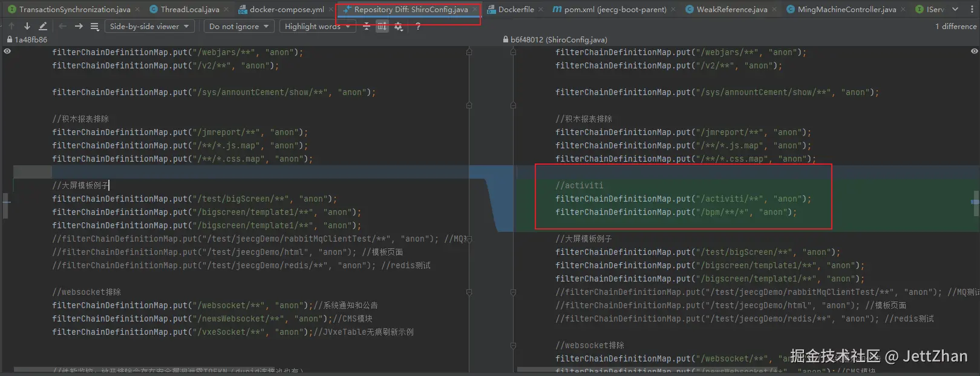Click the //activiti comment in right pane

pos(580,185)
